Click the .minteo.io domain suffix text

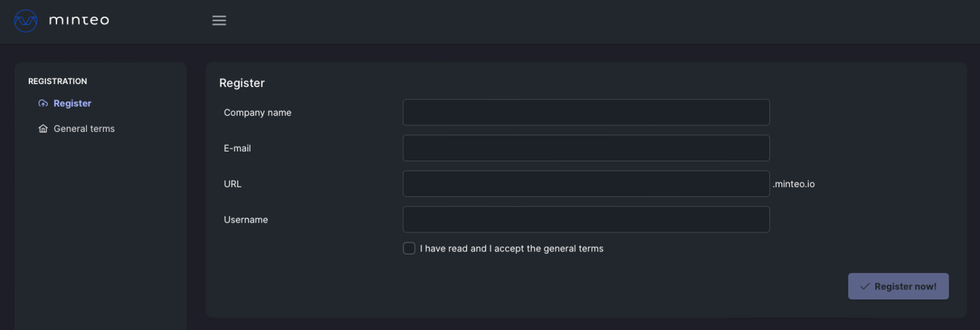pyautogui.click(x=794, y=184)
